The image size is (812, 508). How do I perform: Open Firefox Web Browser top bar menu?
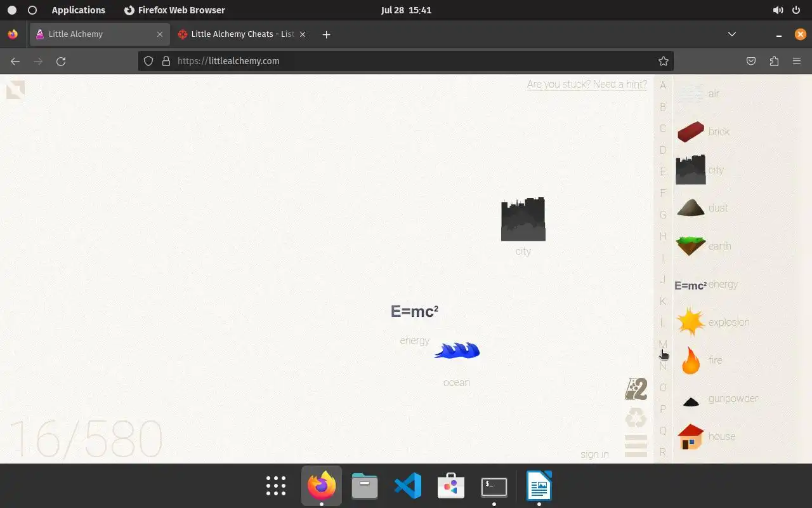tap(174, 10)
